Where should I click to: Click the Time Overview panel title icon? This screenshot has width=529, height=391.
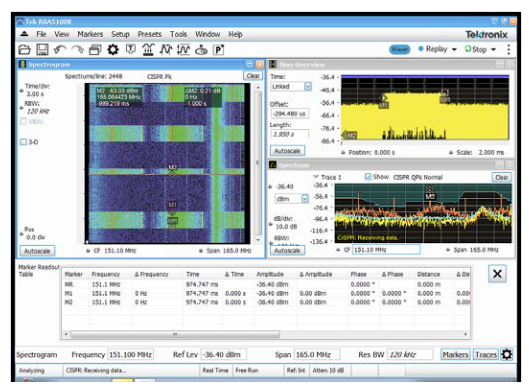point(273,64)
